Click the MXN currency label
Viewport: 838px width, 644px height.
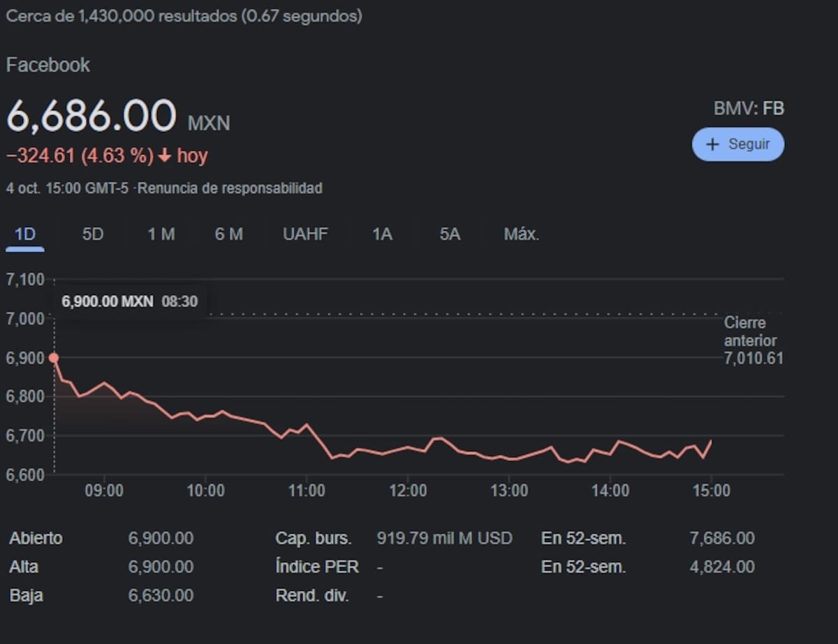[209, 124]
